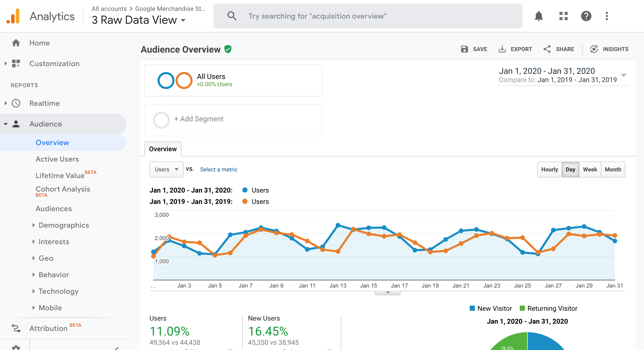The width and height of the screenshot is (644, 350).
Task: Switch chart to Month granularity
Action: coord(613,170)
